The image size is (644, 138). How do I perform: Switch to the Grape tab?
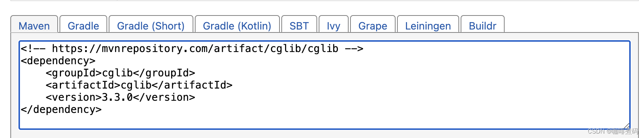coord(373,25)
